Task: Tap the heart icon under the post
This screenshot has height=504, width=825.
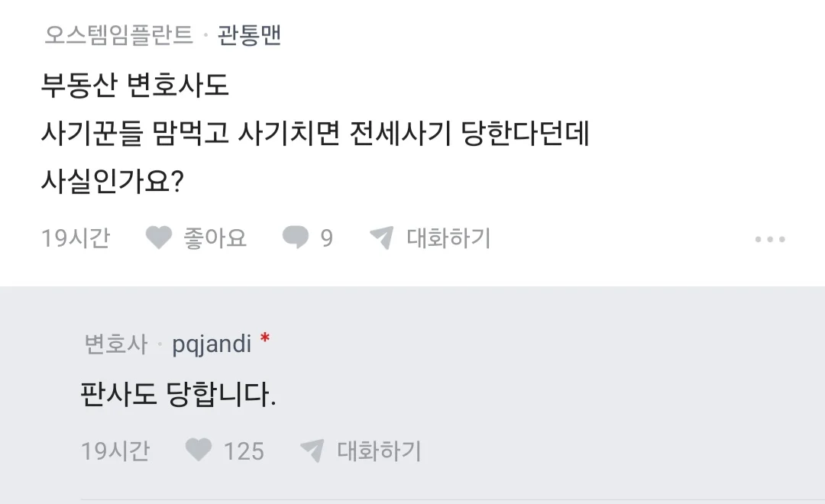Action: (159, 238)
